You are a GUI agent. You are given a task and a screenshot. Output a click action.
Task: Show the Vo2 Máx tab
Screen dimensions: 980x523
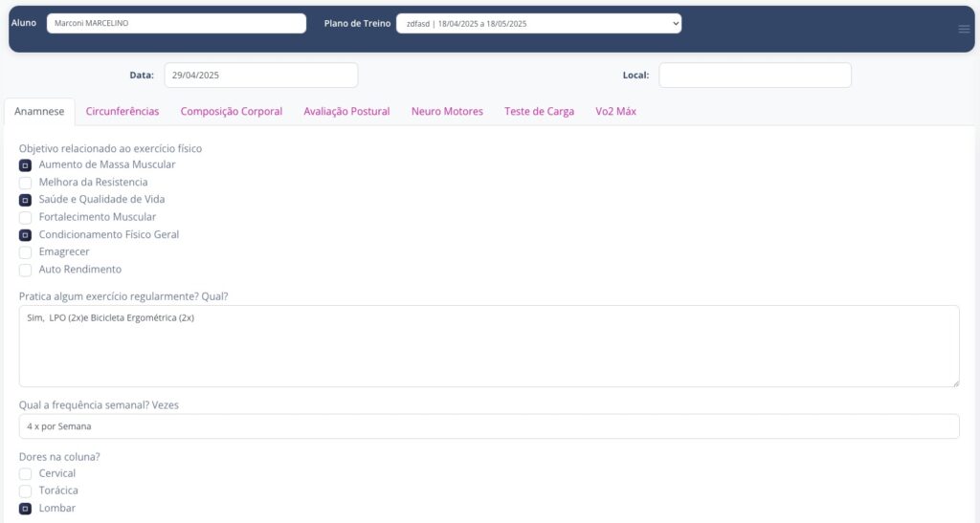[615, 112]
